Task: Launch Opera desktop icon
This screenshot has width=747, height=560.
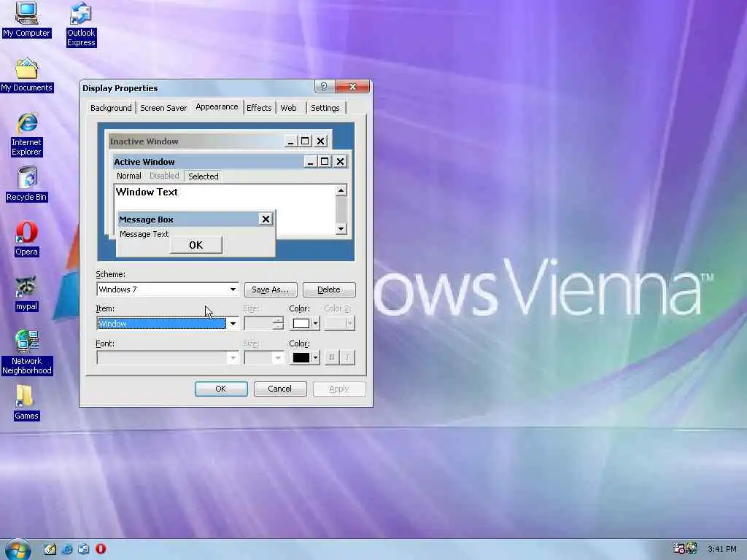Action: click(x=27, y=239)
